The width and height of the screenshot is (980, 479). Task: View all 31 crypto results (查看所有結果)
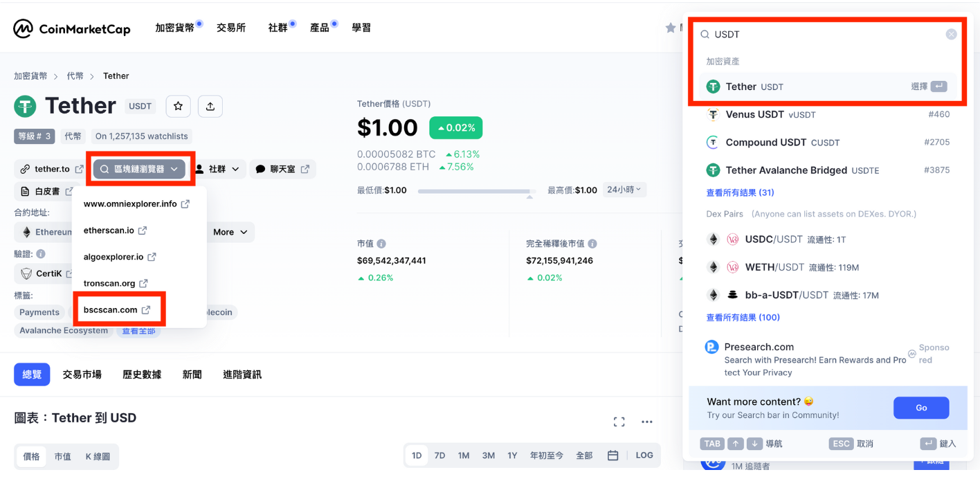click(740, 192)
